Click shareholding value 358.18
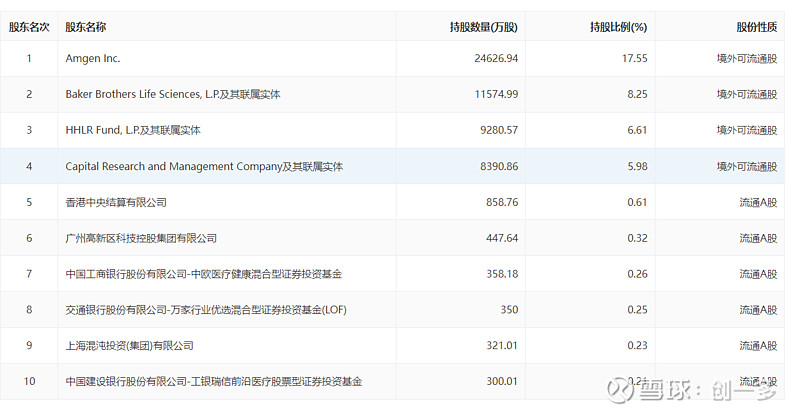This screenshot has height=415, width=800. click(x=502, y=274)
